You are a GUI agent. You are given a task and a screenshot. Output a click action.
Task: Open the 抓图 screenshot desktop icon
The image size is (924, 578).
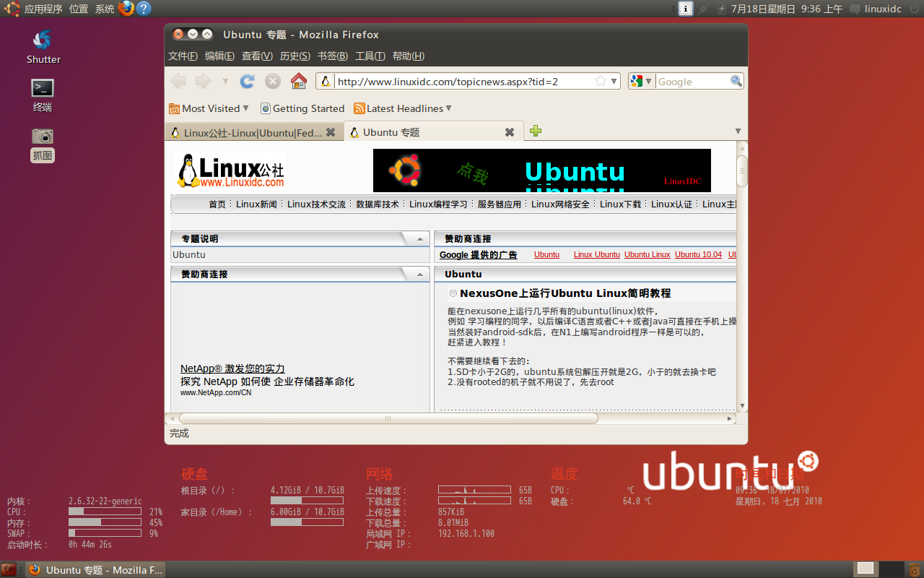click(43, 144)
